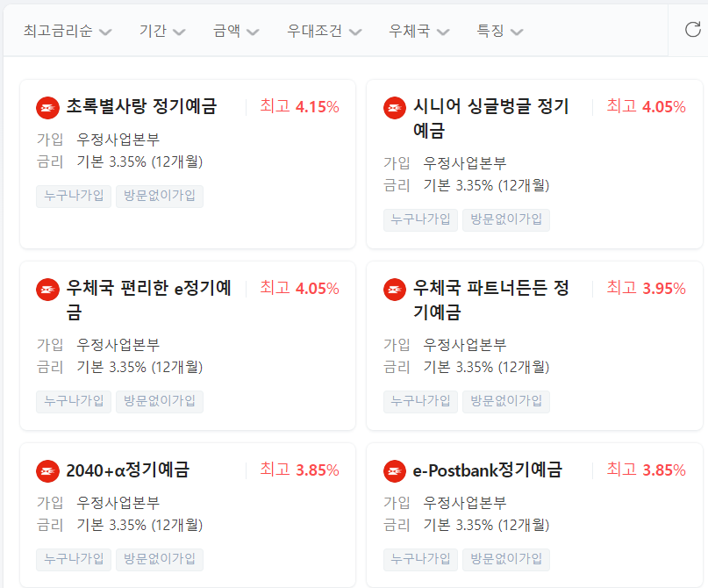The image size is (708, 588).
Task: Click 우정사업본부 in the e-Postbank정기예금 card
Action: pos(465,503)
